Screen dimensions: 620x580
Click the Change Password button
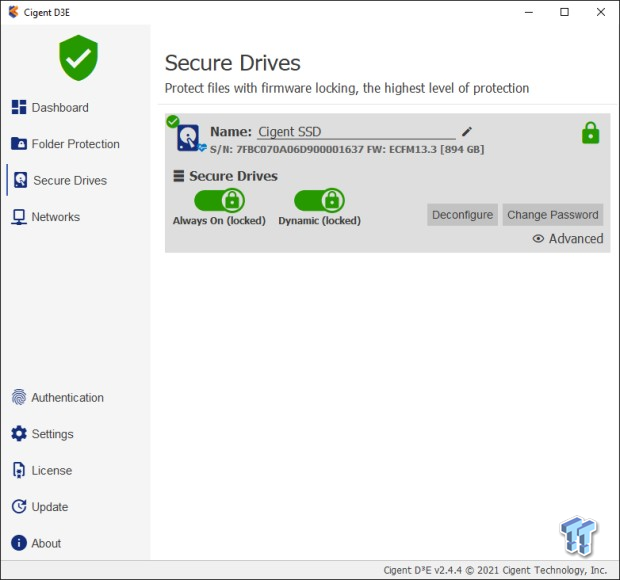[x=553, y=215]
